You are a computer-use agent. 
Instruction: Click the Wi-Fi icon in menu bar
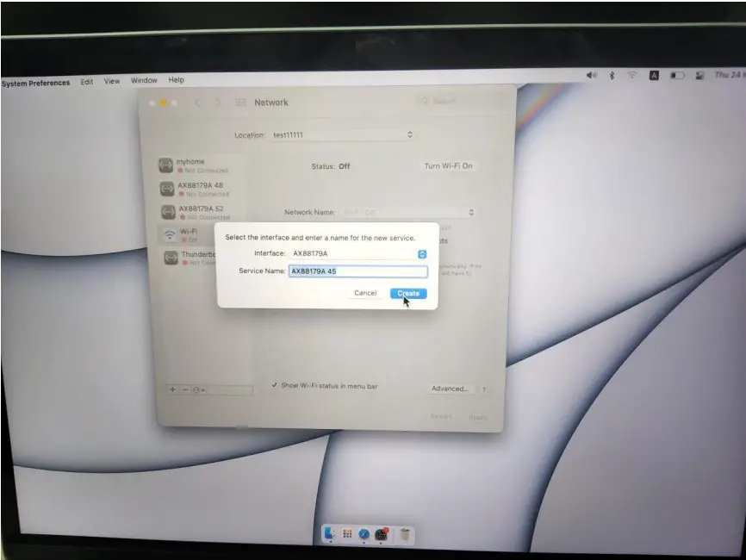[631, 75]
